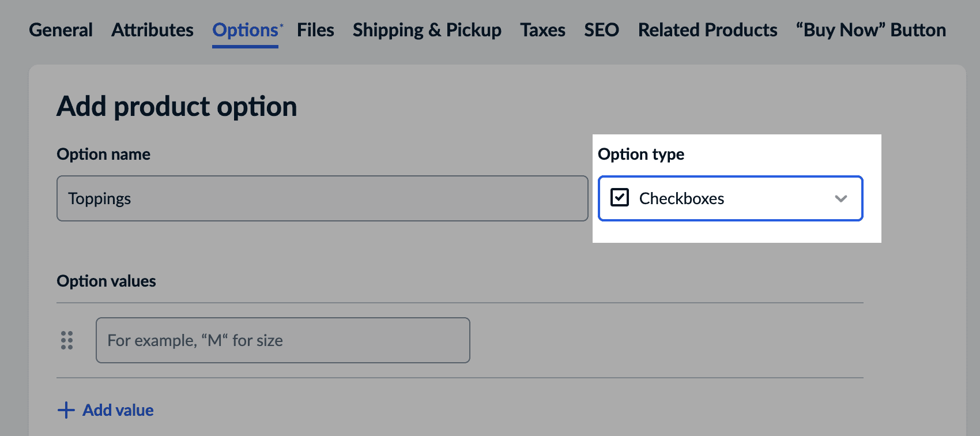The width and height of the screenshot is (980, 436).
Task: Switch to the General tab
Action: 61,30
